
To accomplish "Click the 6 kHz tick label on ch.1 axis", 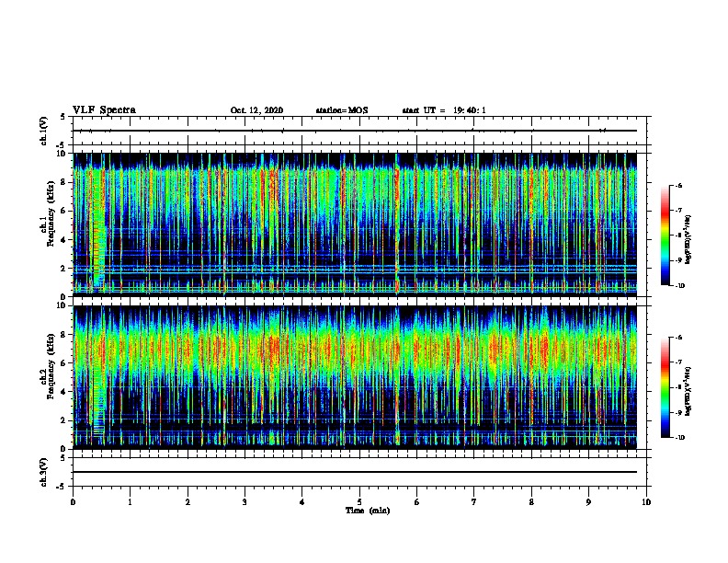I will click(63, 211).
